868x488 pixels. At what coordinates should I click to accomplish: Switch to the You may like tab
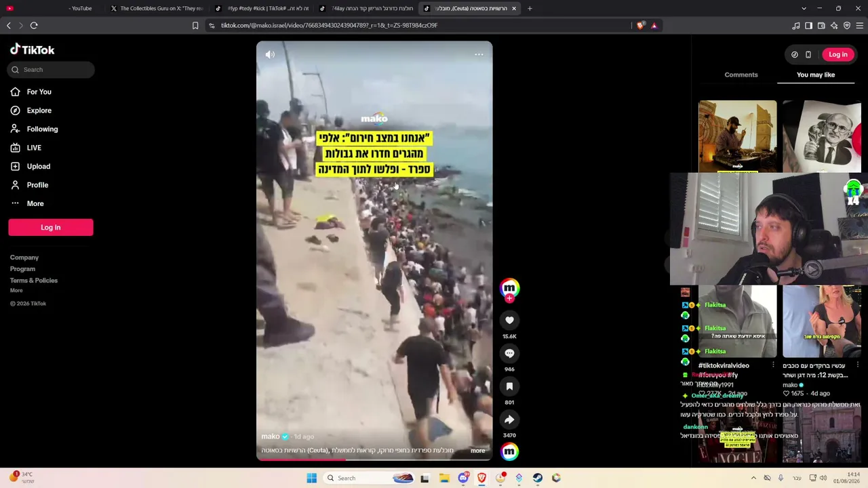(x=816, y=75)
